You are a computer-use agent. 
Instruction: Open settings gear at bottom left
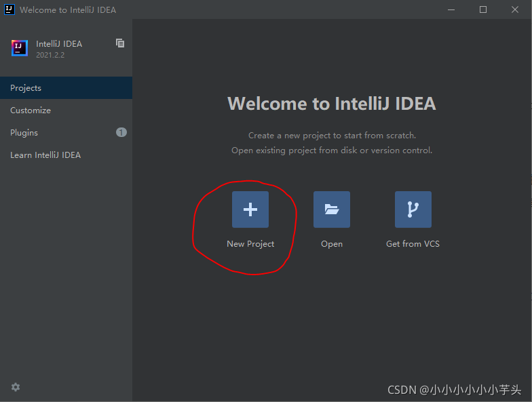(16, 387)
